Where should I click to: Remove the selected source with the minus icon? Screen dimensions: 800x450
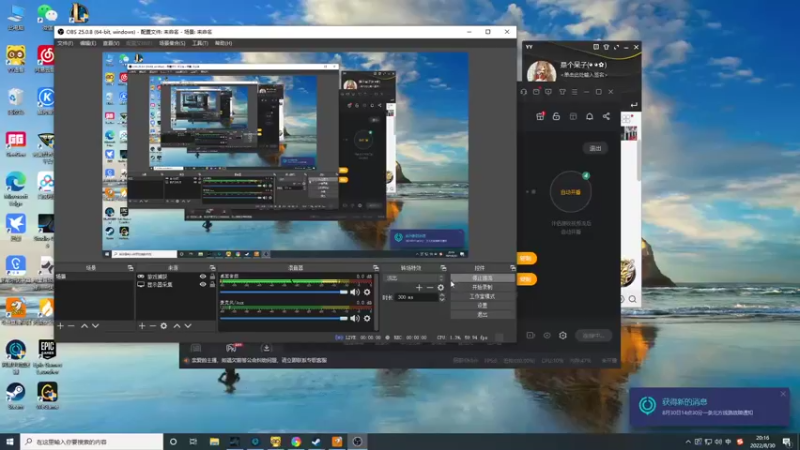[153, 326]
